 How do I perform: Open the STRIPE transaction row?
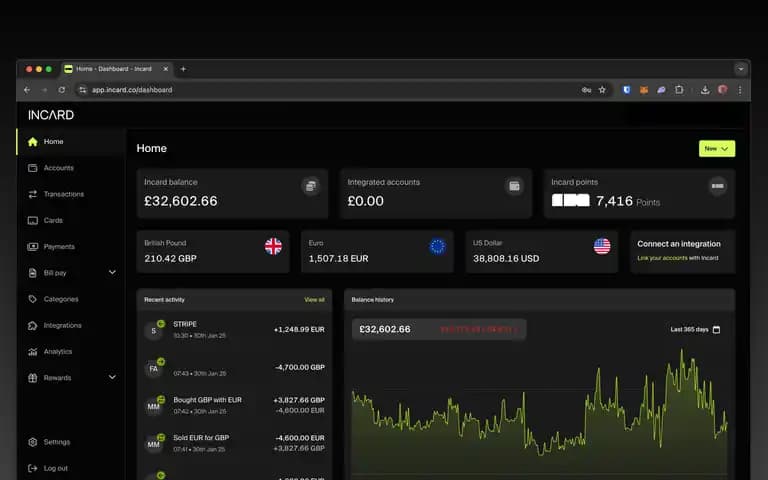234,330
